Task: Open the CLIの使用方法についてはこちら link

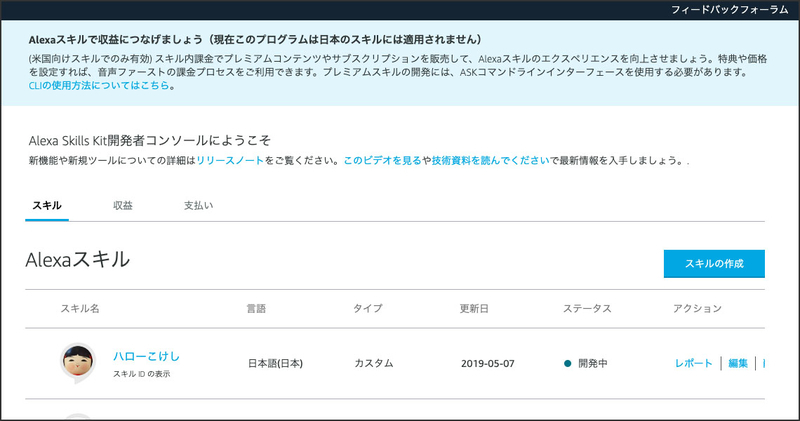Action: [99, 86]
